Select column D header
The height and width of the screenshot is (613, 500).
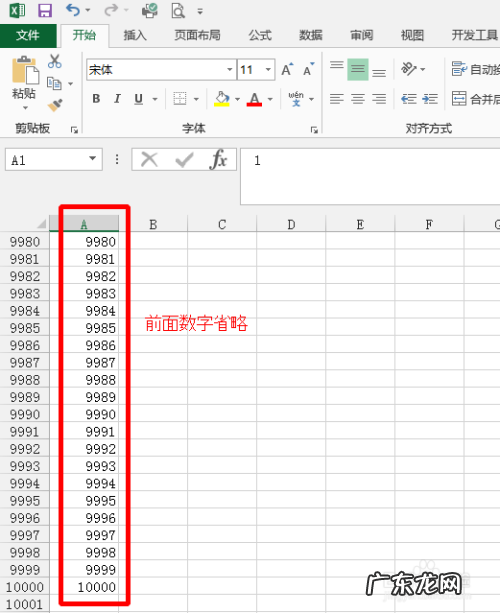coord(291,224)
